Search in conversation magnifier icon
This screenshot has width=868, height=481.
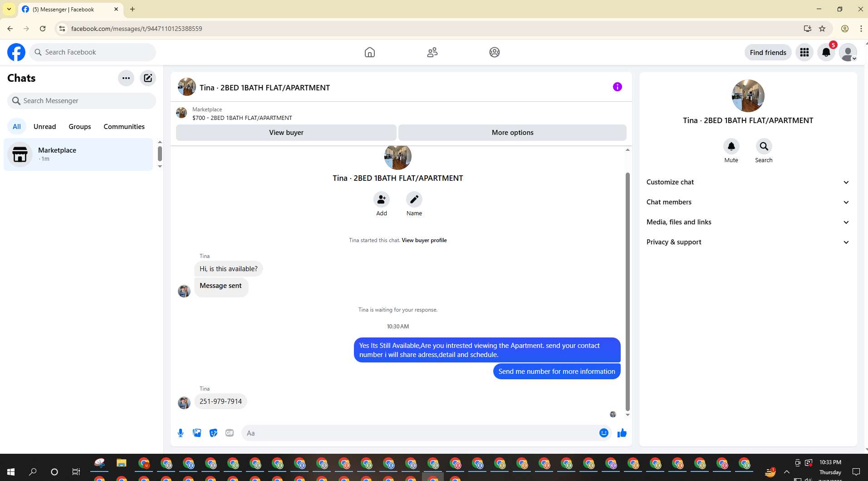coord(764,146)
